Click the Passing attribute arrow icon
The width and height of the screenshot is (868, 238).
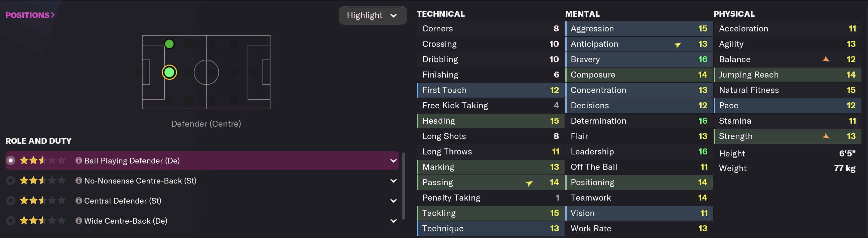coord(529,183)
